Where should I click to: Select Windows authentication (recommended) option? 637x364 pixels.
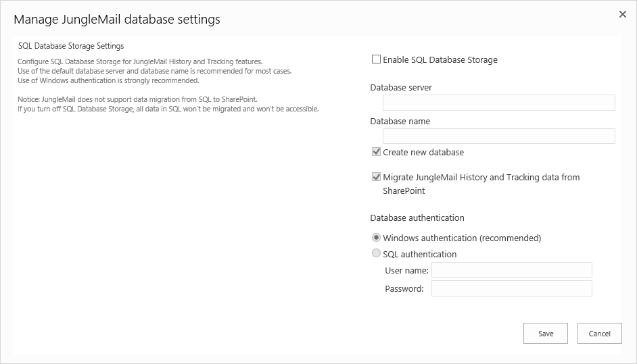[376, 238]
